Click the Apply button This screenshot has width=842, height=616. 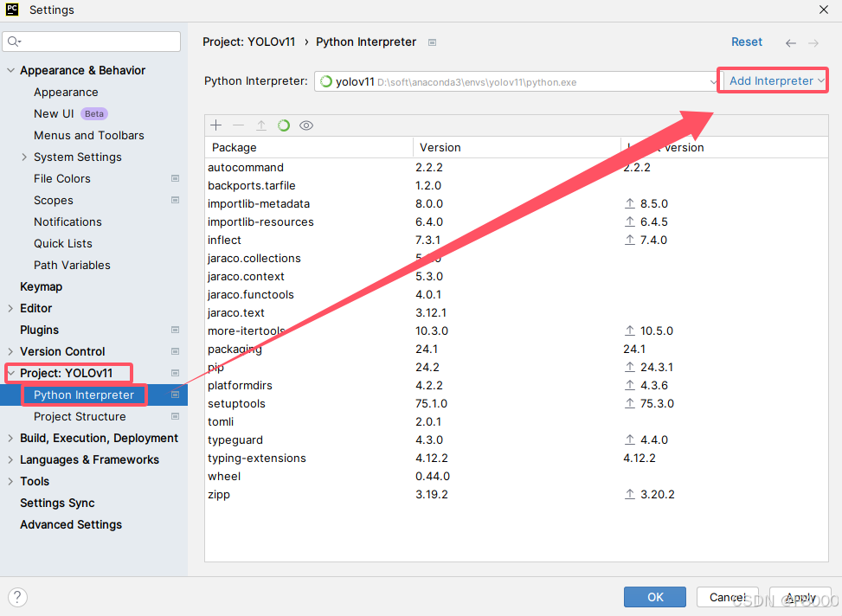click(x=800, y=597)
